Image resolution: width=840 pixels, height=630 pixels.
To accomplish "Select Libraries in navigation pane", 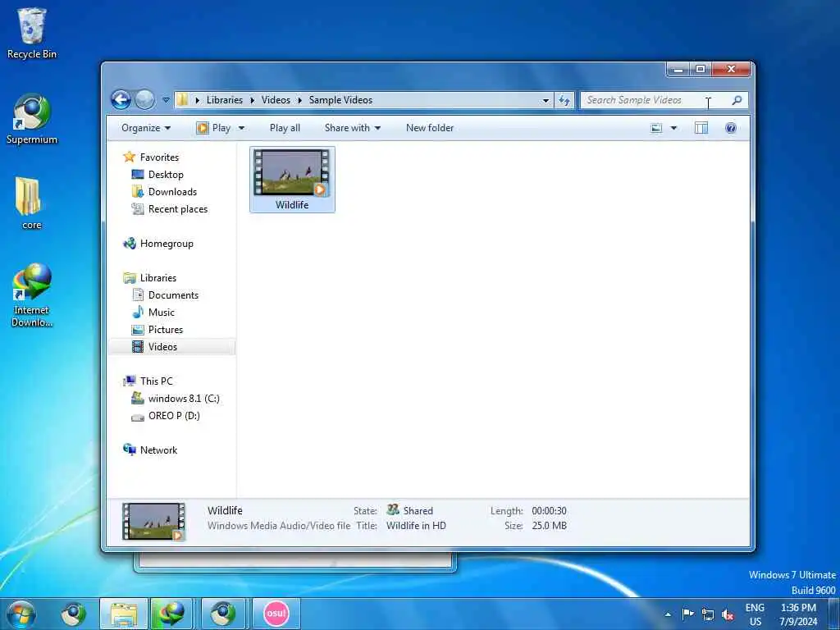I will coord(158,277).
